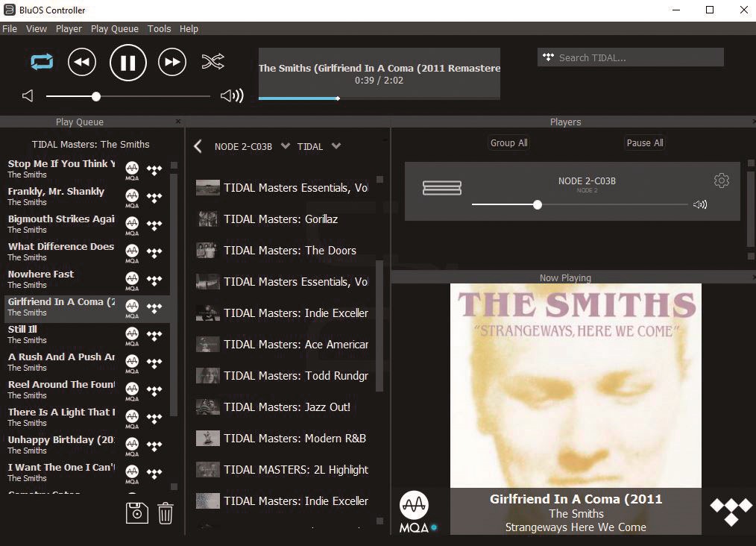
Task: Go back in the TIDAL browser
Action: 198,146
